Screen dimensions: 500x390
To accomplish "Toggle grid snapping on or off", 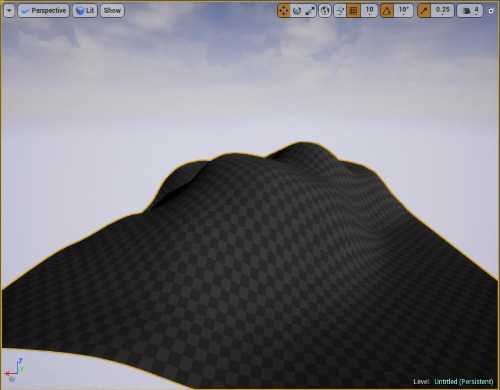I will point(353,11).
